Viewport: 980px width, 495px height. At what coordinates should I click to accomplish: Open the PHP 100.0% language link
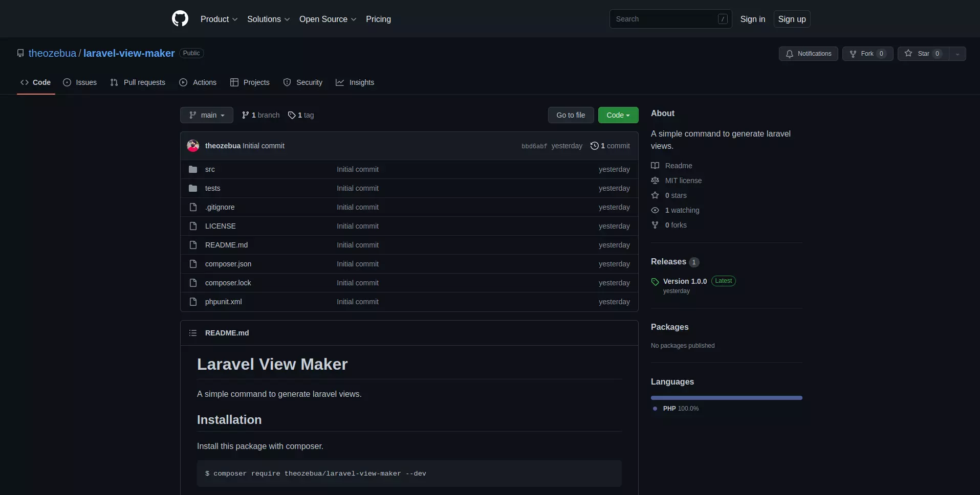[681, 409]
